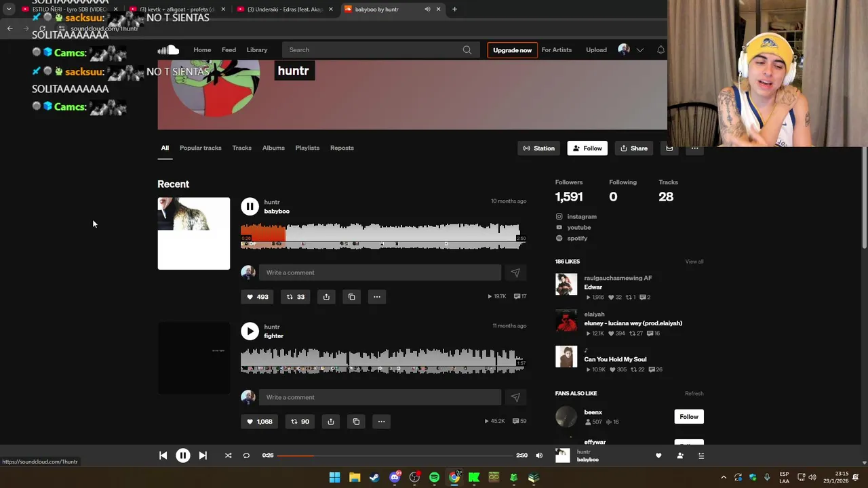The height and width of the screenshot is (488, 868).
Task: Open the Reposts tab
Action: click(x=342, y=148)
